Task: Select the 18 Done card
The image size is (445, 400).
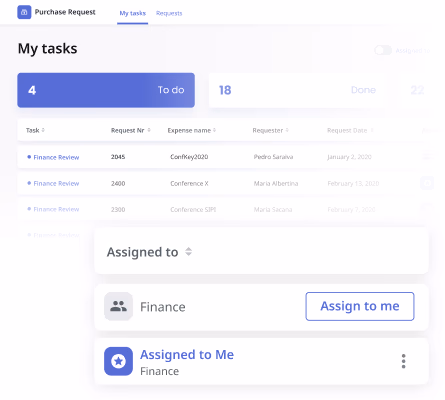Action: pos(298,90)
